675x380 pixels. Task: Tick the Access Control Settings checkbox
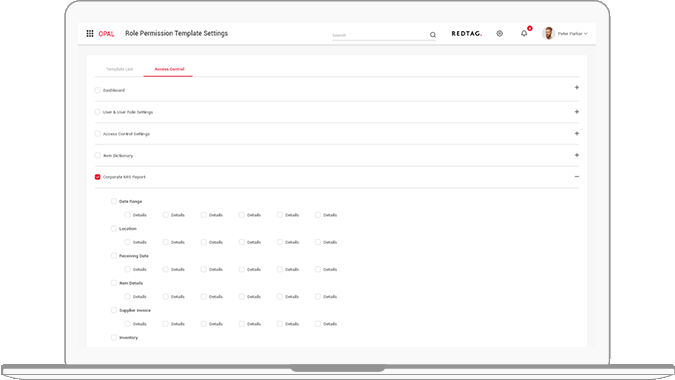click(x=97, y=134)
